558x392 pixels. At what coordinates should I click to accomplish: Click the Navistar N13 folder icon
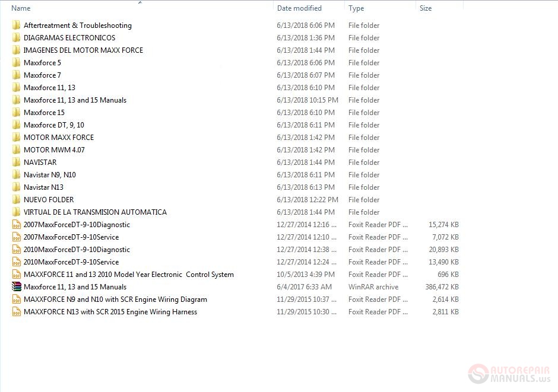coord(17,187)
